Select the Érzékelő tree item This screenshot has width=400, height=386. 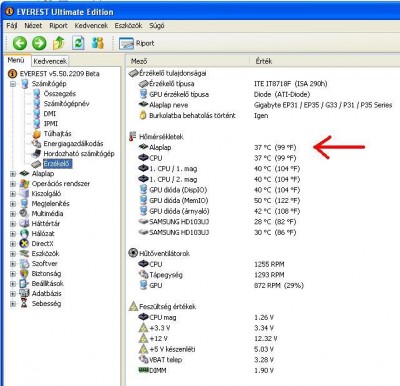coord(57,164)
